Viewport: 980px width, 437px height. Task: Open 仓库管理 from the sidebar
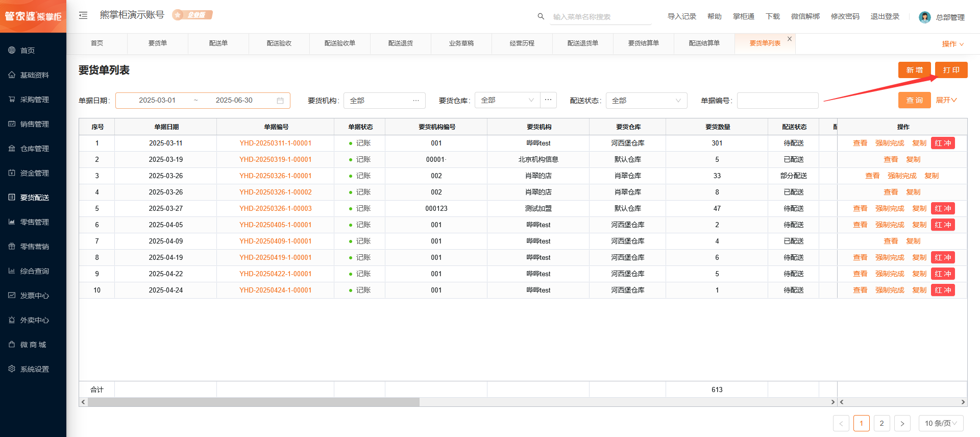coord(34,149)
